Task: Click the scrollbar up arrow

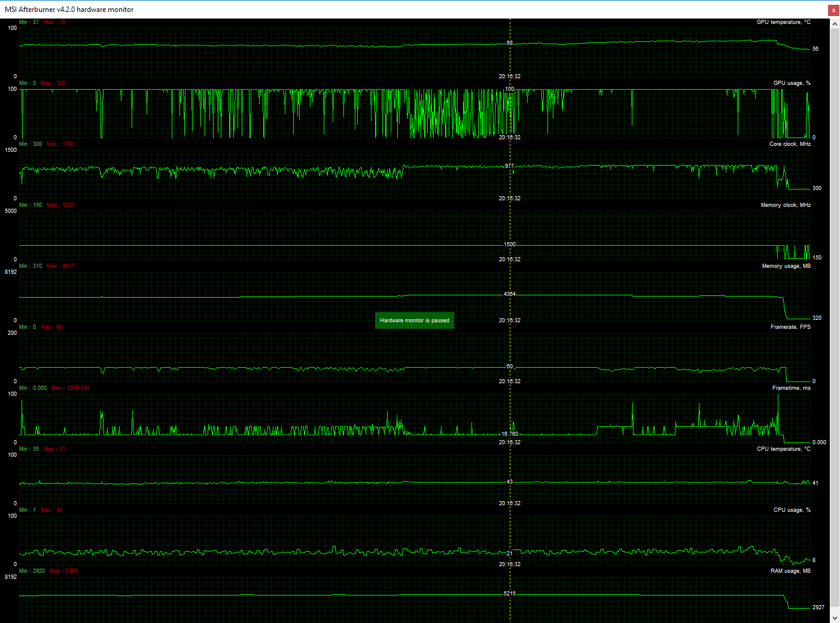Action: 835,24
